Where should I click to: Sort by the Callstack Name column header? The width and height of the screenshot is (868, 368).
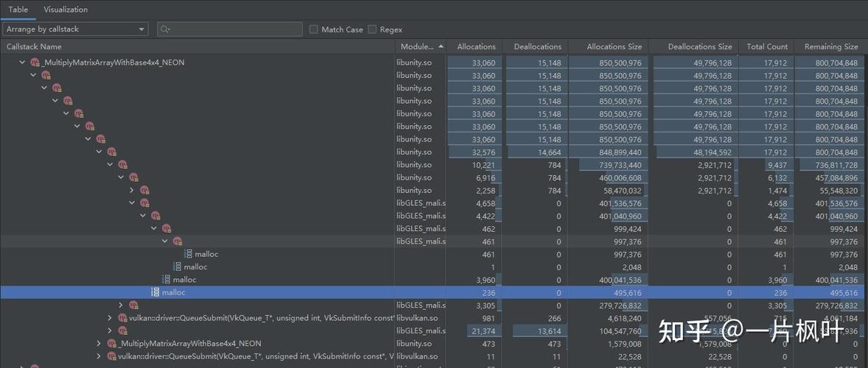coord(34,46)
